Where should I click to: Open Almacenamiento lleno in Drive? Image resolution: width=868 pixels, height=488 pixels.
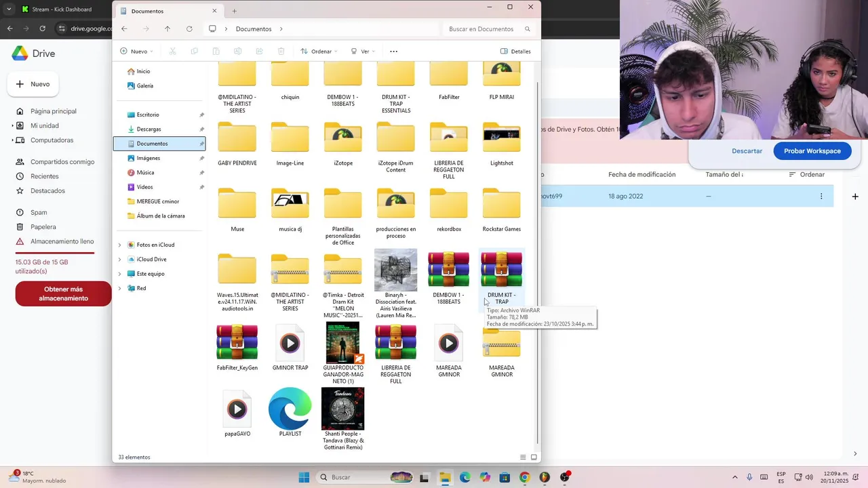(62, 241)
